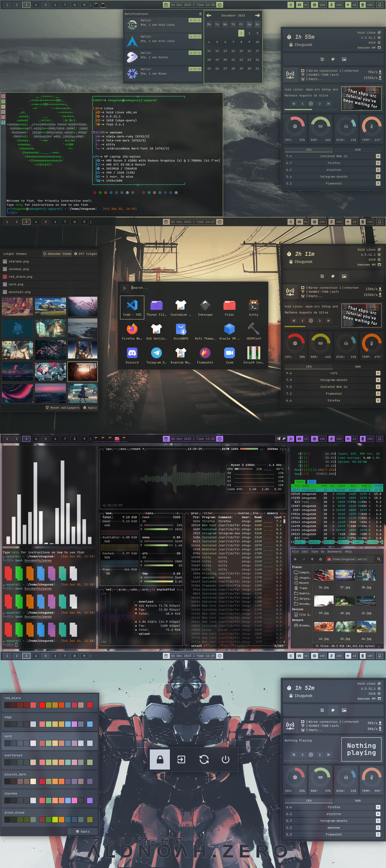Click the reboot icon in power menu
Viewport: 386px width, 868px height.
pos(204,759)
